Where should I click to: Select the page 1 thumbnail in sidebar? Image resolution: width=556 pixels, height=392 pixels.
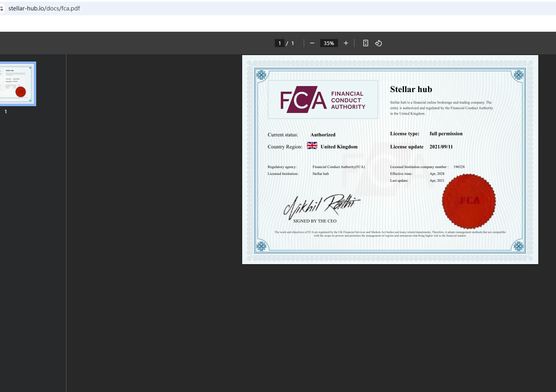pos(18,84)
